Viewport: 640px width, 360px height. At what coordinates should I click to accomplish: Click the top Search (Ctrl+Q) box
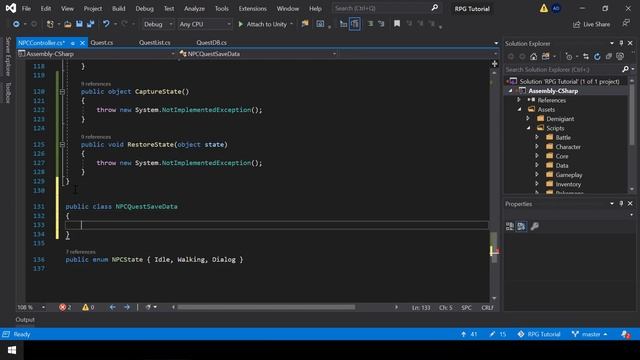tap(386, 8)
